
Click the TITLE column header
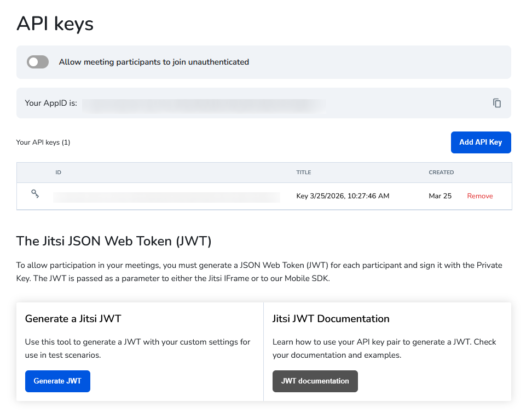click(303, 173)
